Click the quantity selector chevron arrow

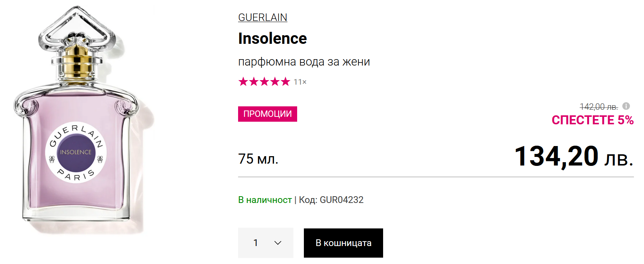pyautogui.click(x=278, y=243)
